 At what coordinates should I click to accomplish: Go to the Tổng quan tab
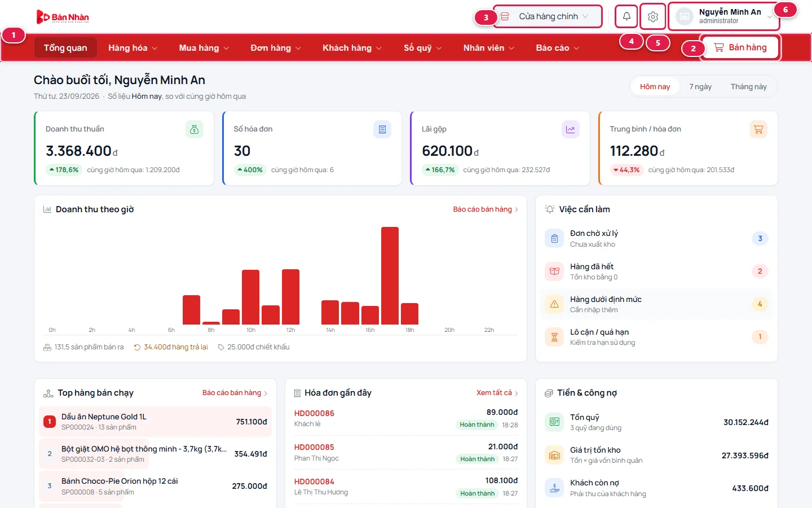pos(65,48)
